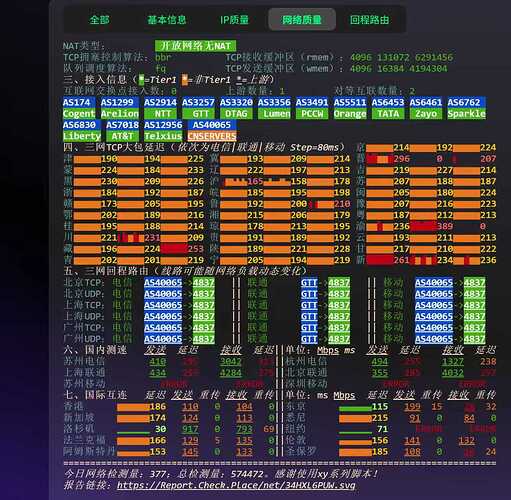
Task: Select the AS1299 Arelion block
Action: (x=119, y=108)
